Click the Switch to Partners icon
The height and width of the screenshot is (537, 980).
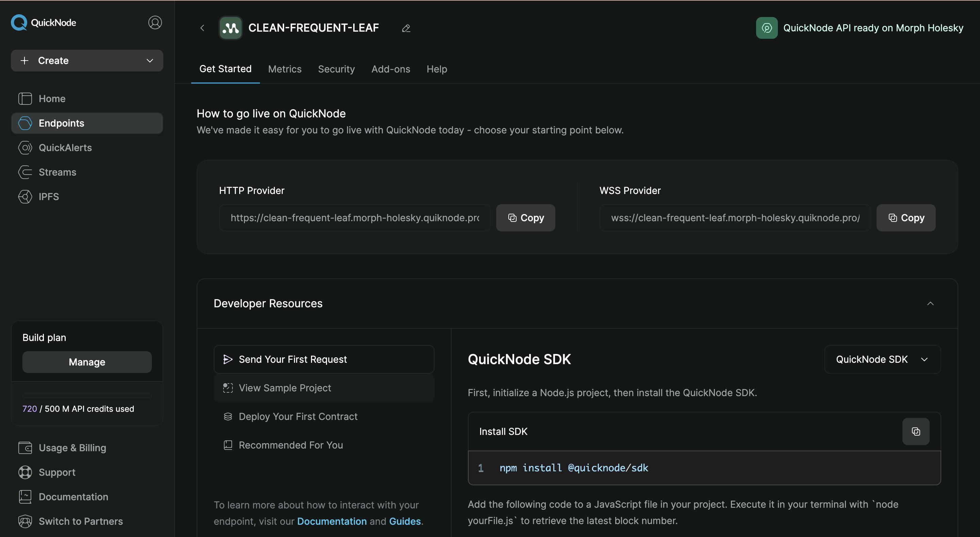[25, 521]
